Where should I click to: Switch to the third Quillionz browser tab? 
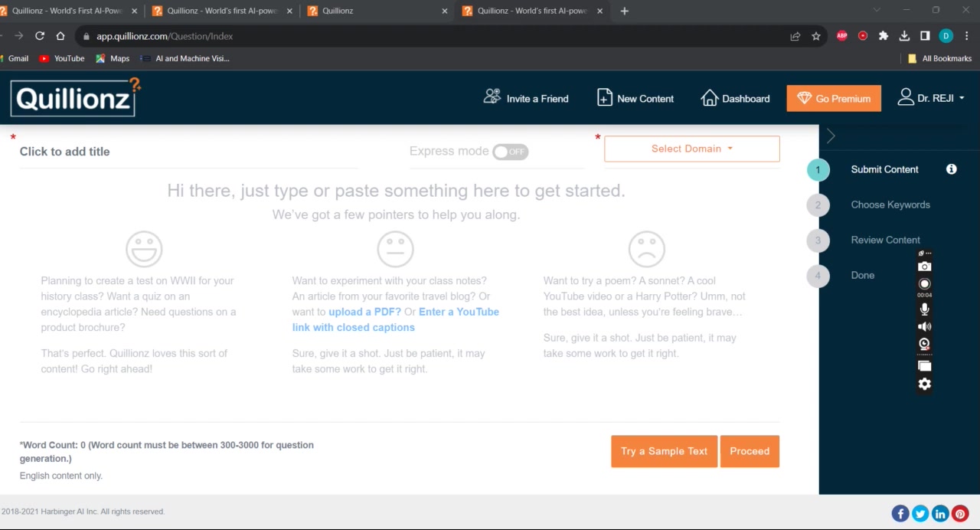[367, 11]
